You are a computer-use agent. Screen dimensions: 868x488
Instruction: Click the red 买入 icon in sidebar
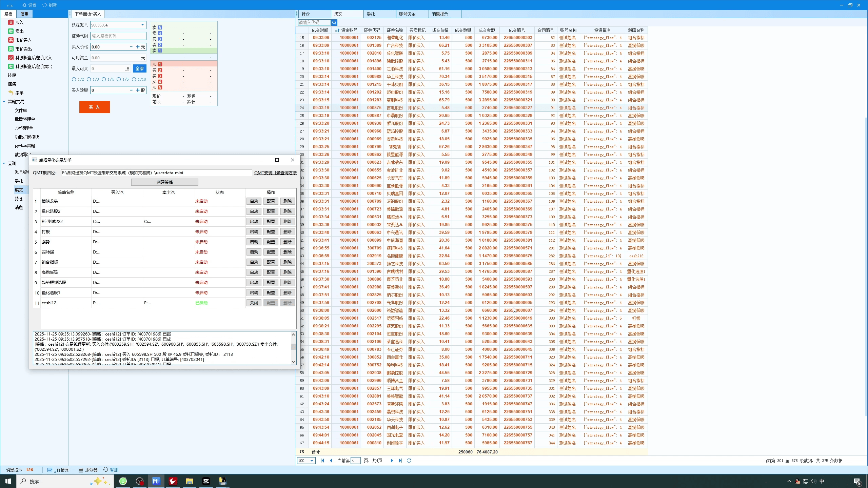click(11, 22)
